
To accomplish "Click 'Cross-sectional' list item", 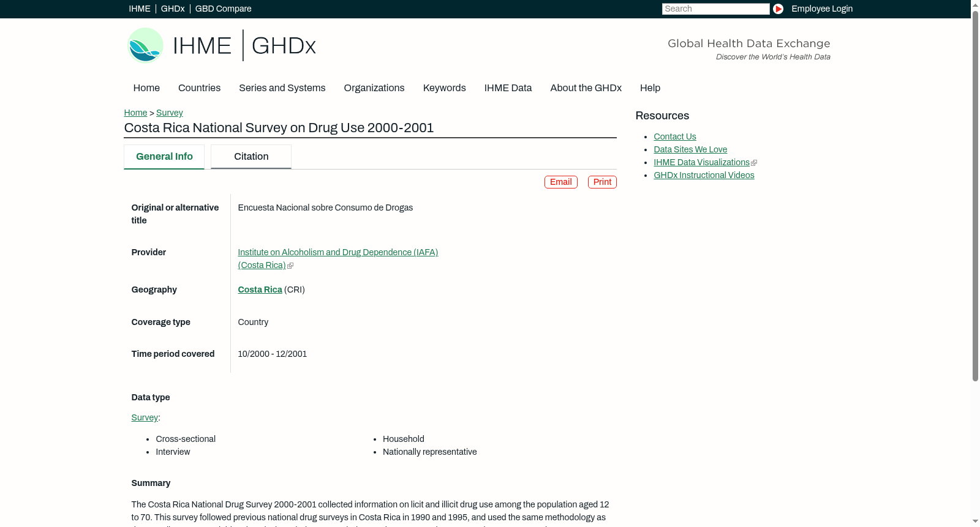I will tap(186, 439).
